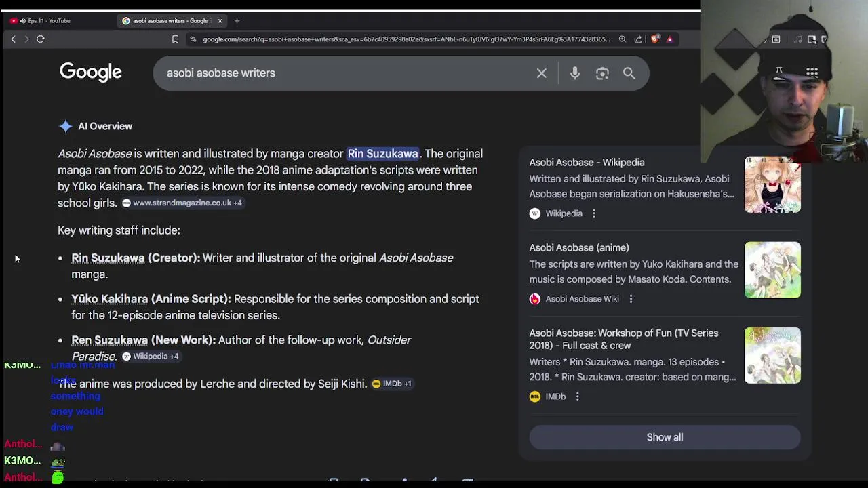Open the Google apps grid icon

tap(812, 73)
